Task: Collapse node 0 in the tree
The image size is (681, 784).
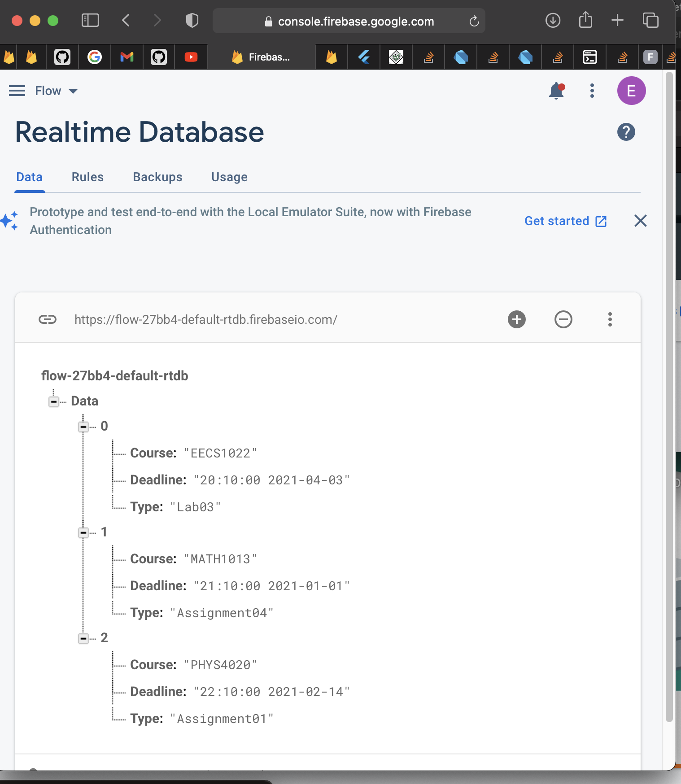Action: point(83,427)
